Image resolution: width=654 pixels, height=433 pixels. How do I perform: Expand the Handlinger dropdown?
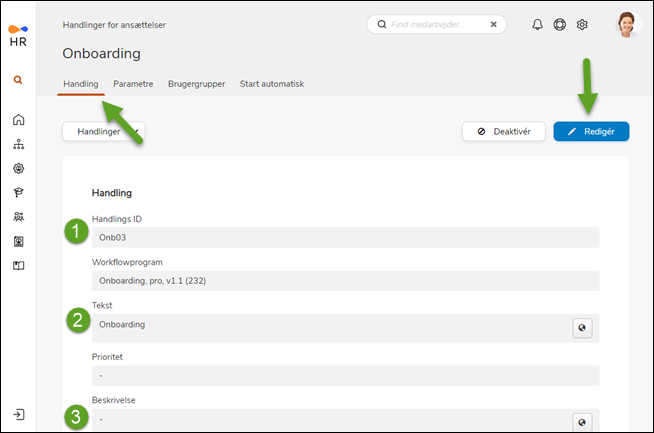103,131
